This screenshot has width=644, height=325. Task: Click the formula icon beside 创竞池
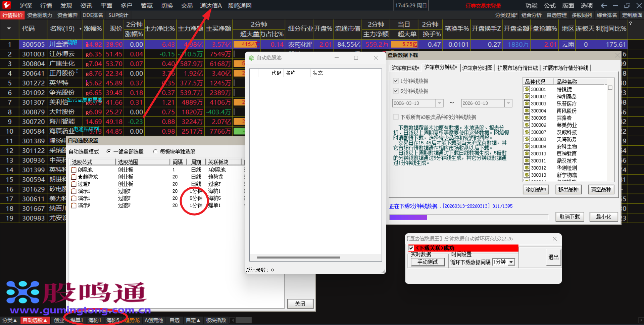click(x=74, y=170)
